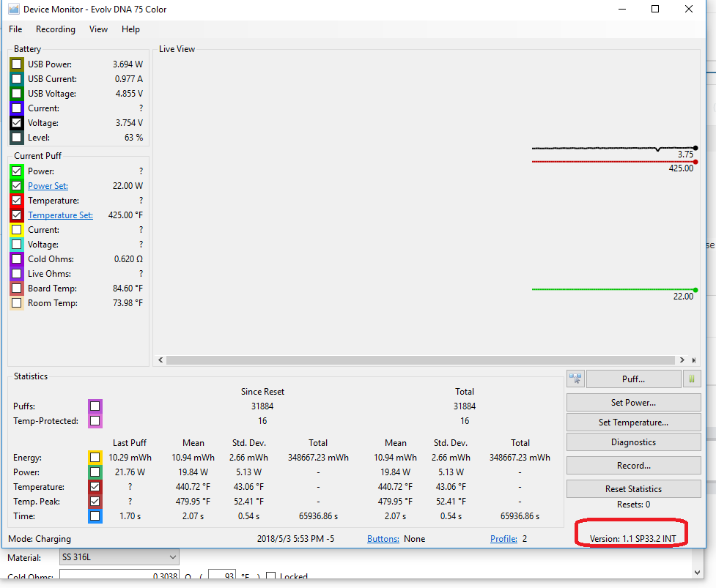This screenshot has height=588, width=716.
Task: Click the Diagnostics button
Action: pos(633,442)
